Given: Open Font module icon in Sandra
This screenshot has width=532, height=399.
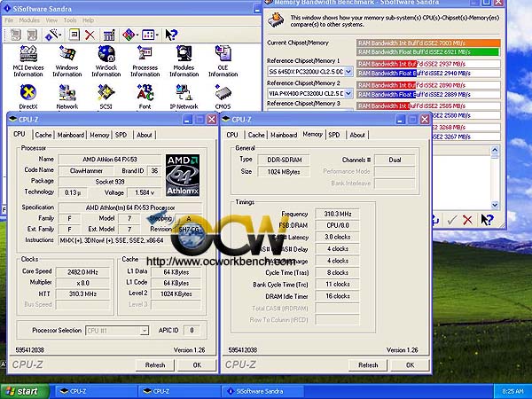Looking at the screenshot, I should [145, 97].
